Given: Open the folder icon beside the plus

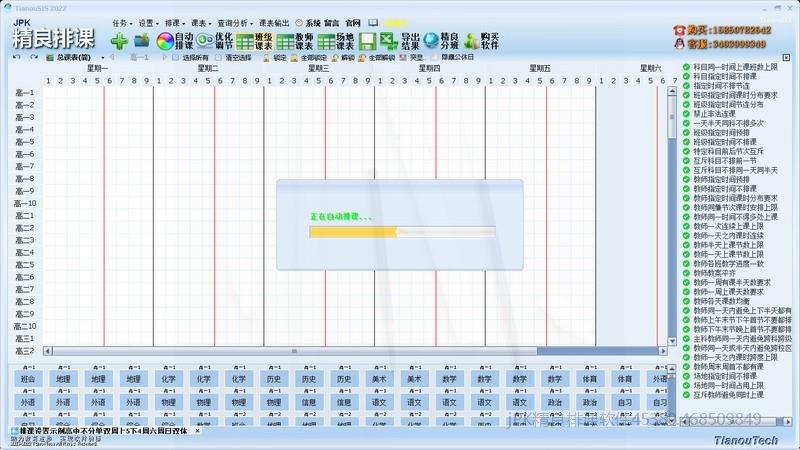Looking at the screenshot, I should click(141, 41).
